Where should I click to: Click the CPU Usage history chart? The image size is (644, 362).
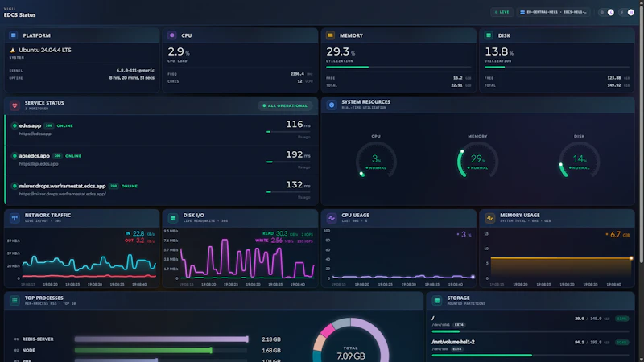pyautogui.click(x=402, y=255)
